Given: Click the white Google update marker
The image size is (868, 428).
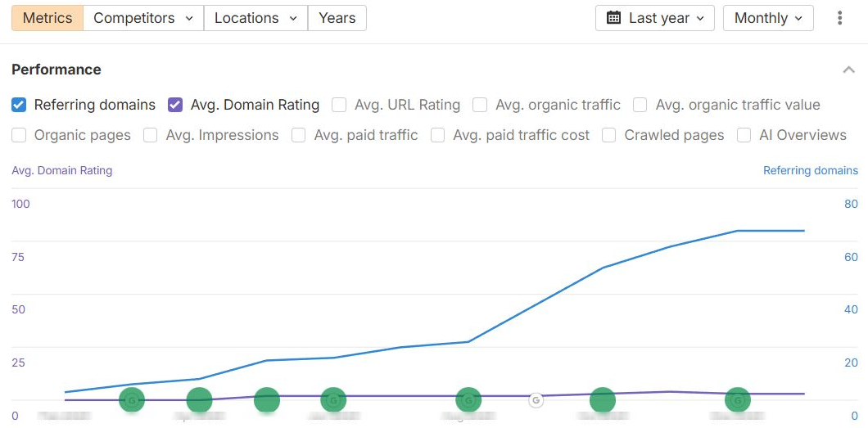Looking at the screenshot, I should 536,400.
